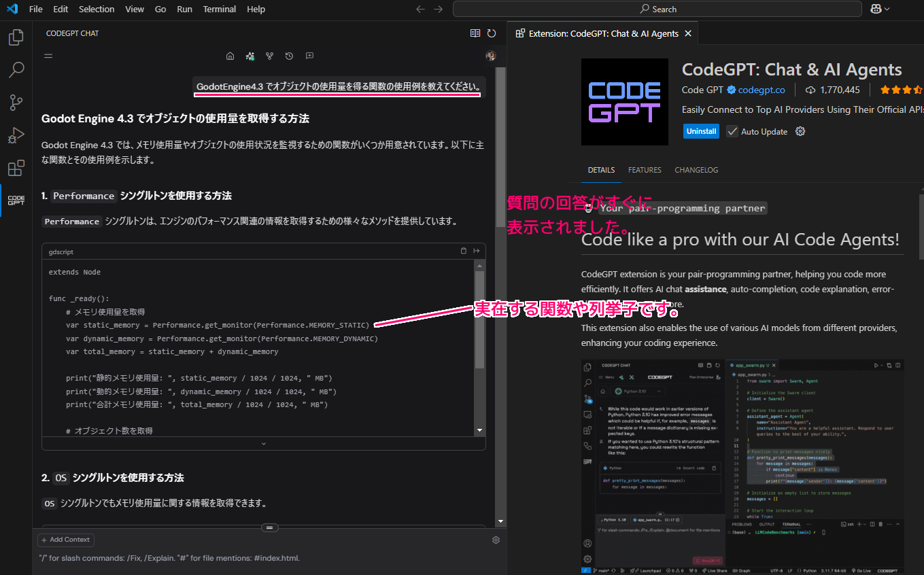
Task: Open the Go menu
Action: (160, 9)
